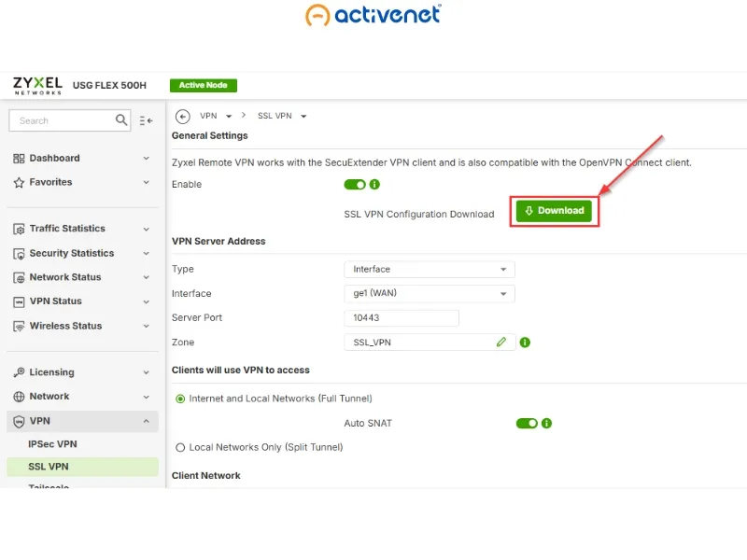Expand the Network Status chevron
This screenshot has width=747, height=560.
coord(147,277)
